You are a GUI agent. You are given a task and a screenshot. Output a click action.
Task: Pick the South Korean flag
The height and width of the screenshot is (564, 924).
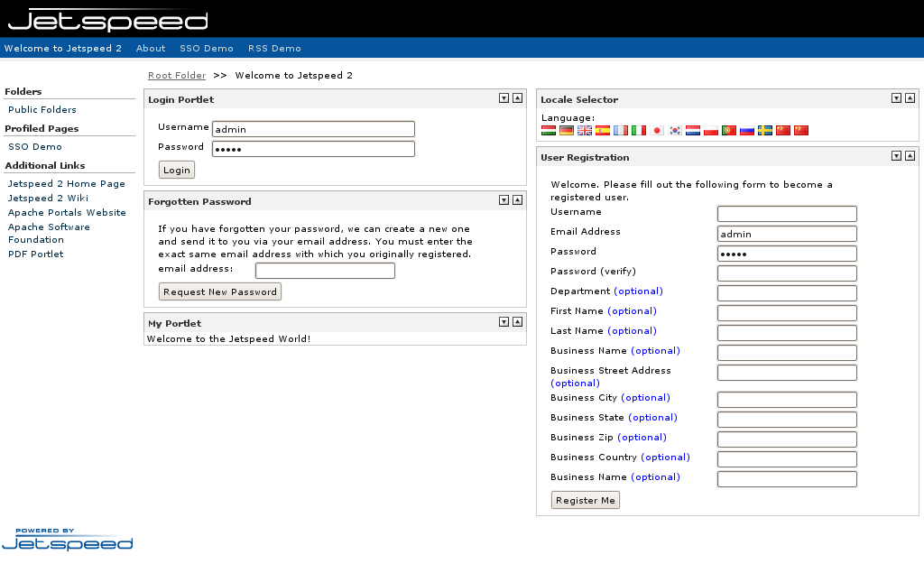coord(675,130)
